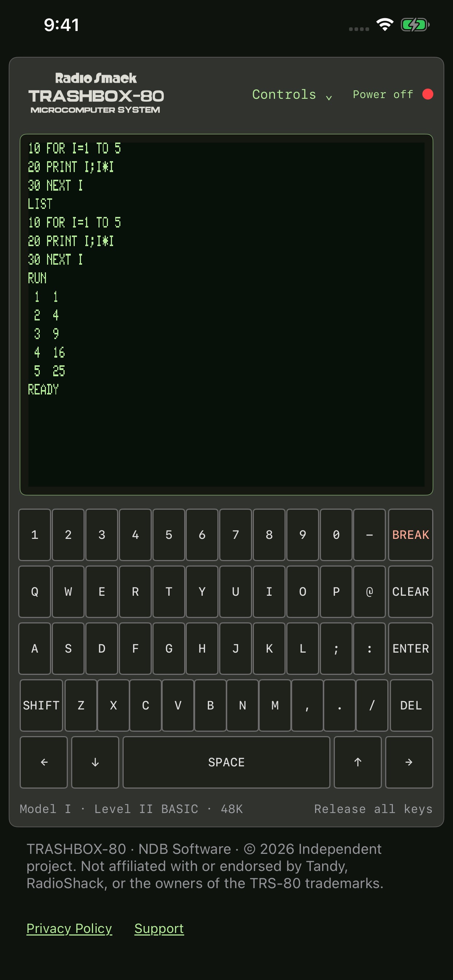Tap the S key

point(68,648)
